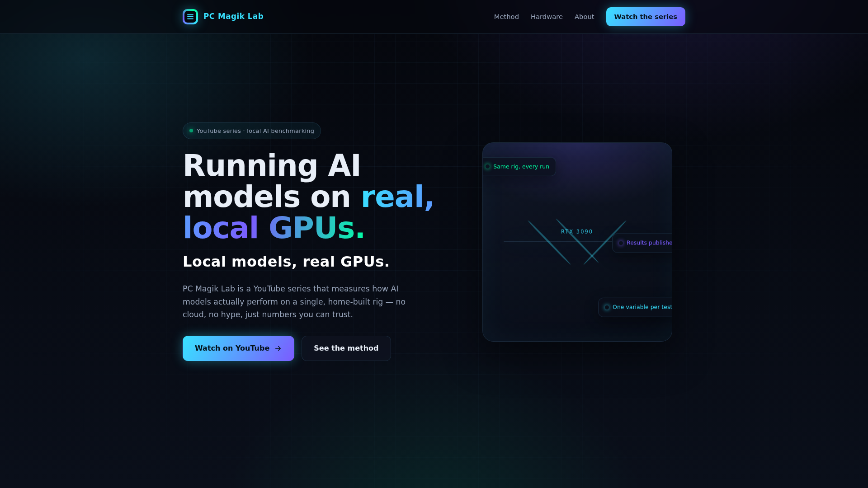The image size is (868, 488).
Task: Click the dot beside One variable per test
Action: point(607,307)
